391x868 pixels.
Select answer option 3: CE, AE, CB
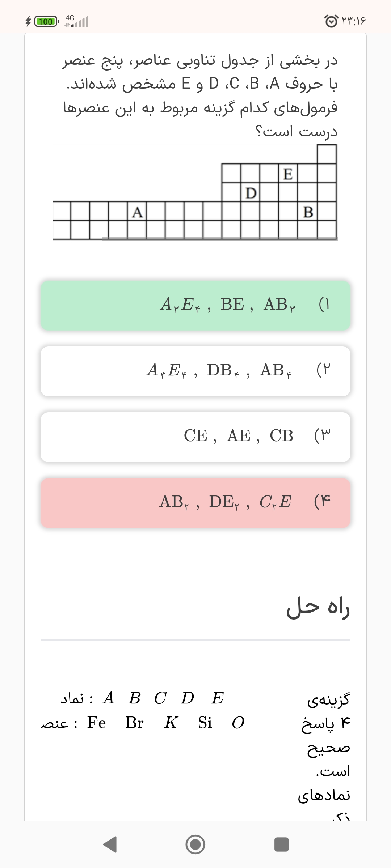pos(195,437)
